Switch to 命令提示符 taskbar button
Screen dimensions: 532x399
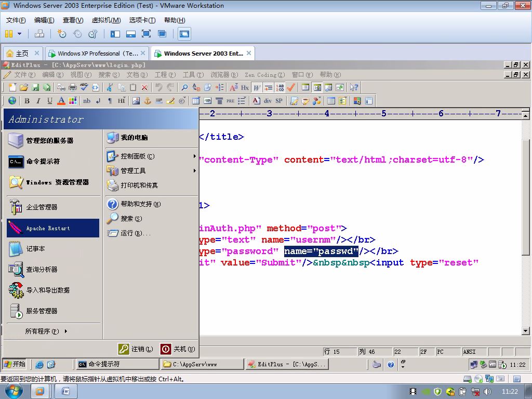pos(117,364)
